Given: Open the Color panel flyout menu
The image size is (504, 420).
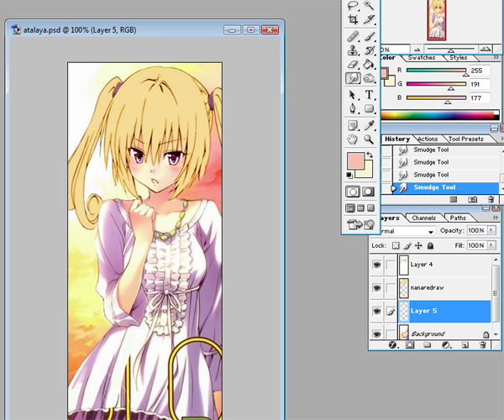Looking at the screenshot, I should 496,57.
